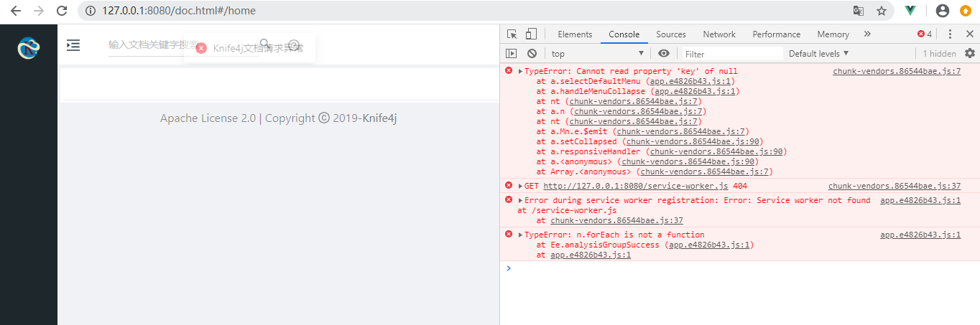Toggle the menu collapse icon
Screen dimensions: 980x325
coord(73,45)
